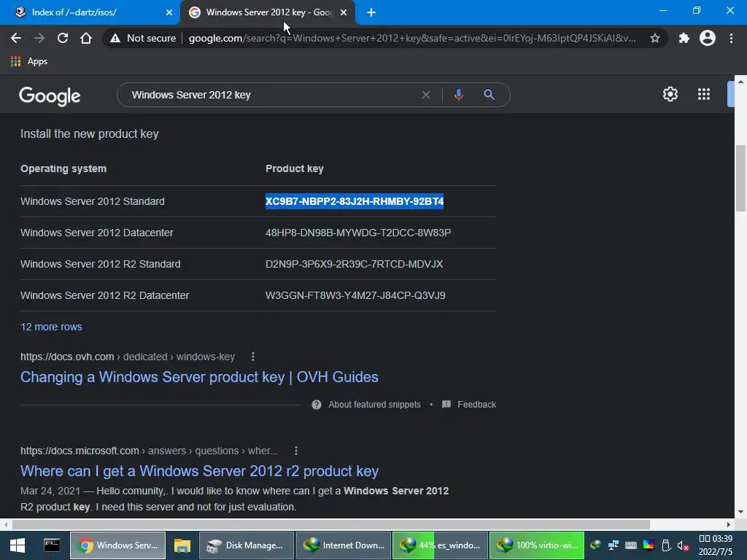Viewport: 747px width, 560px height.
Task: Clear the search box text
Action: pos(426,95)
